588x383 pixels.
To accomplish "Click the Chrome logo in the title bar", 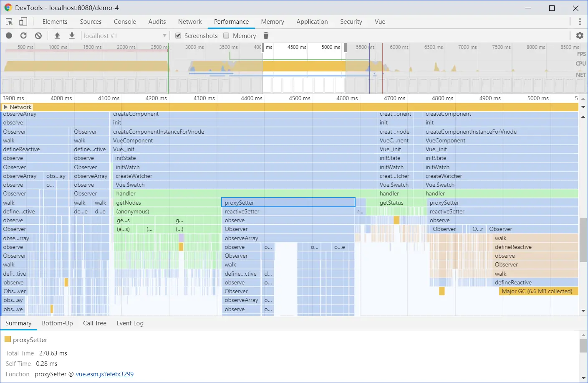I will pyautogui.click(x=8, y=8).
